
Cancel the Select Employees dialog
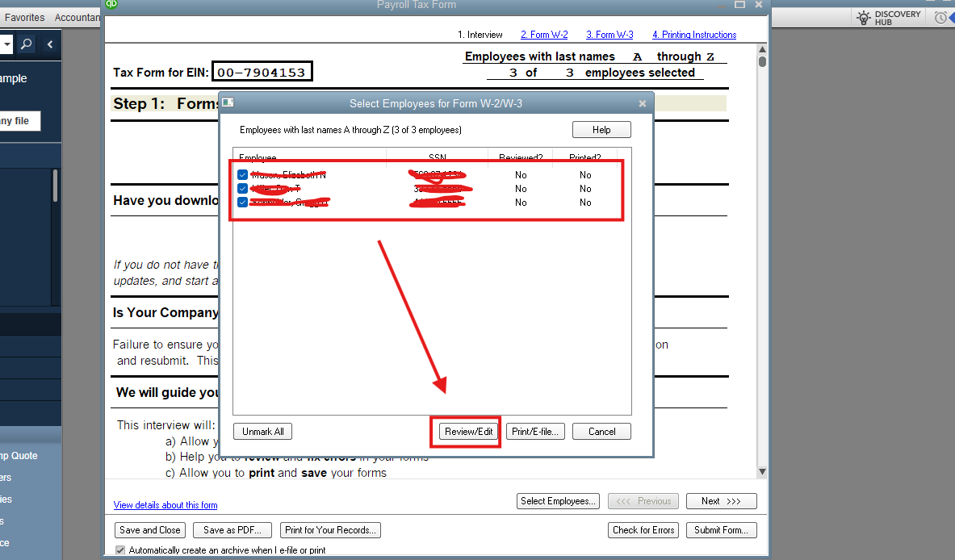[601, 432]
